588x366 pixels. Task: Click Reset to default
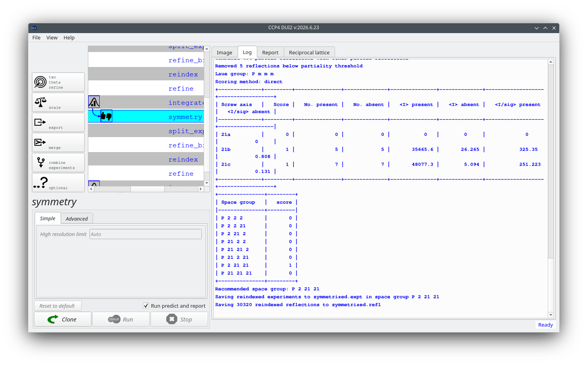coord(58,306)
